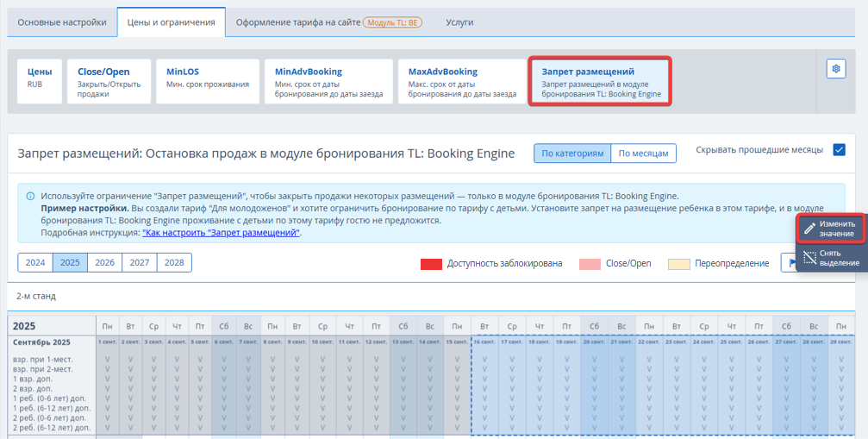This screenshot has width=868, height=439.
Task: Open the Как настроить Запрет размещений link
Action: click(x=221, y=233)
